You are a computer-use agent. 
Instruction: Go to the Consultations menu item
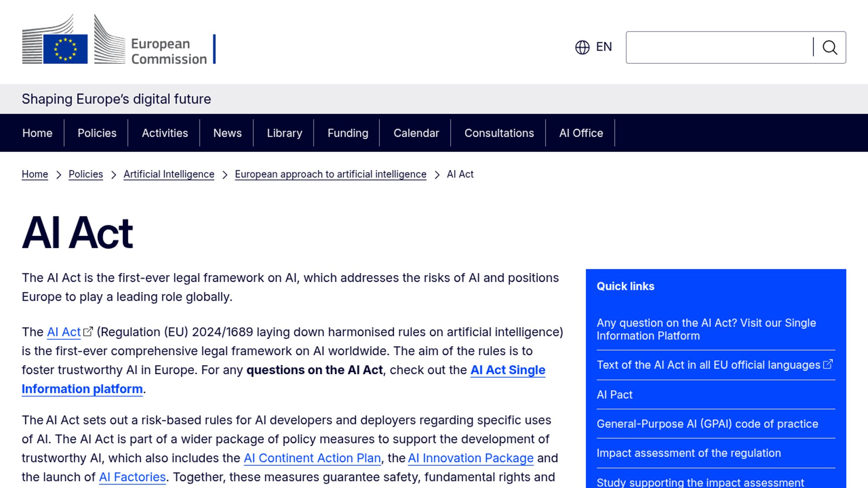click(x=499, y=133)
